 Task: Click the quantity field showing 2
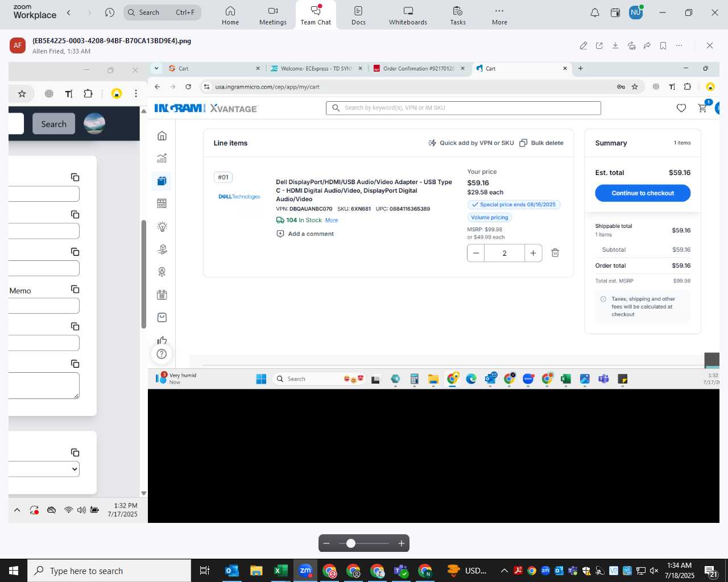(x=504, y=253)
